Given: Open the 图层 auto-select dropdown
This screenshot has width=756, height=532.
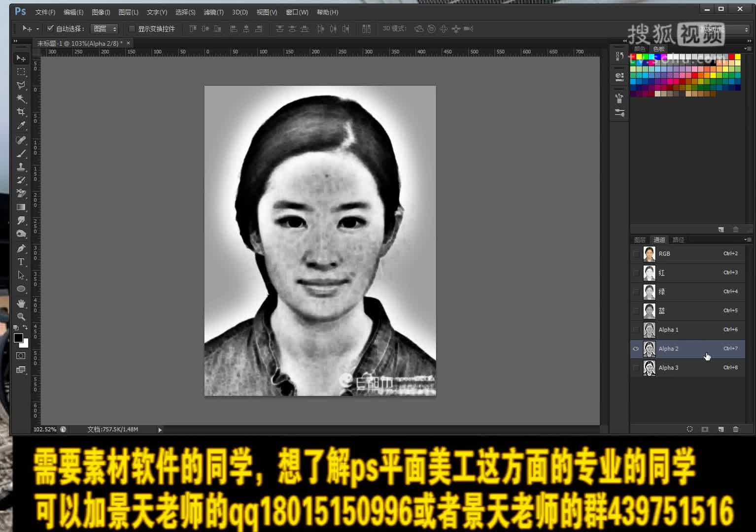Looking at the screenshot, I should tap(104, 29).
